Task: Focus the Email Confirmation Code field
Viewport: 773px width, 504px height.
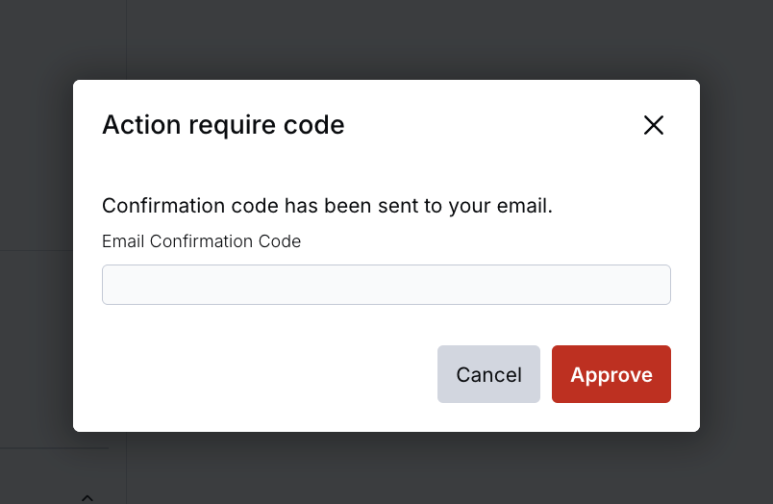Action: pos(386,285)
